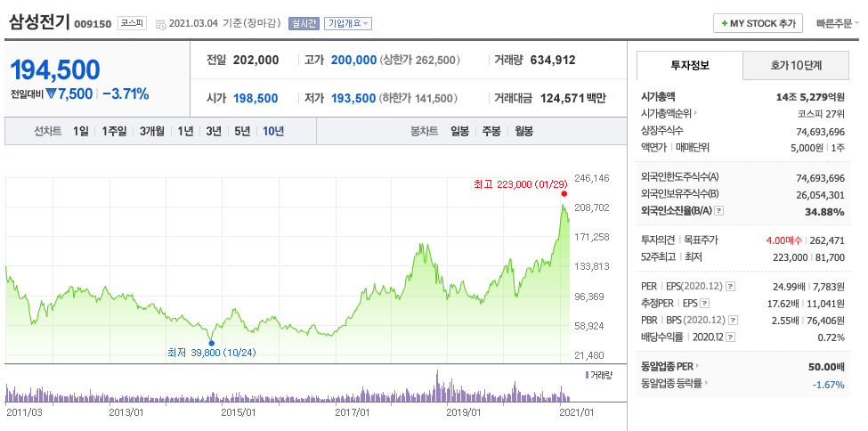Click the PER value 24.99배
Image resolution: width=868 pixels, height=431 pixels.
point(787,287)
